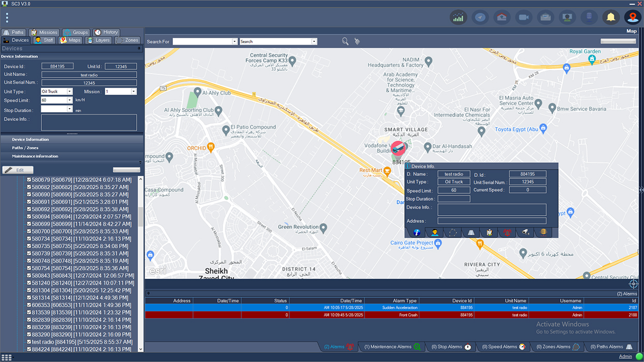Open the Unit Type dropdown showing Oil Truck
The height and width of the screenshot is (362, 644).
point(70,90)
